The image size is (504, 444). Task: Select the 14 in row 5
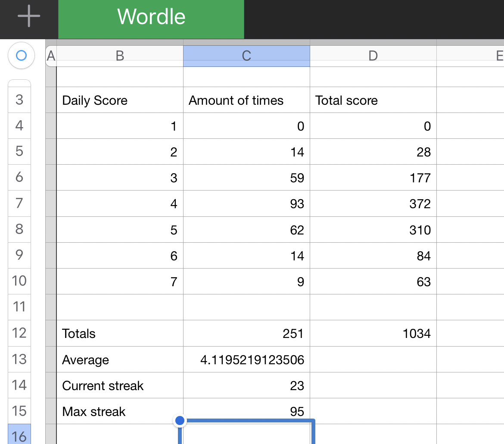[246, 152]
